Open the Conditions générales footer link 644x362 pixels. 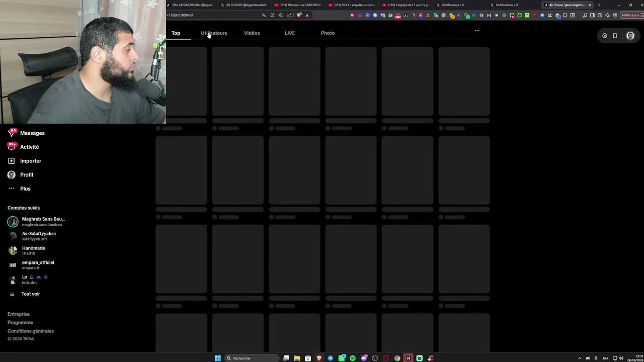pyautogui.click(x=31, y=331)
